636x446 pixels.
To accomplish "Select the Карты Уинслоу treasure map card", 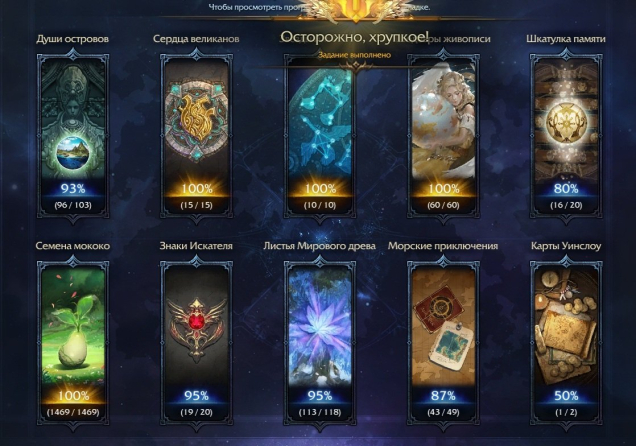I will (x=566, y=343).
